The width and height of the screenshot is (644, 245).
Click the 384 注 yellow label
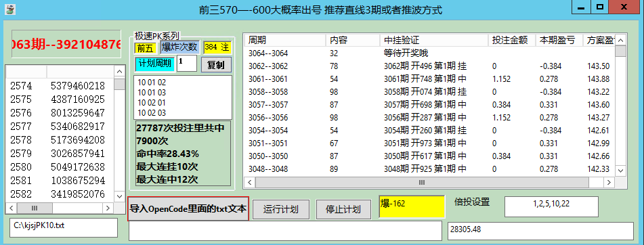217,47
